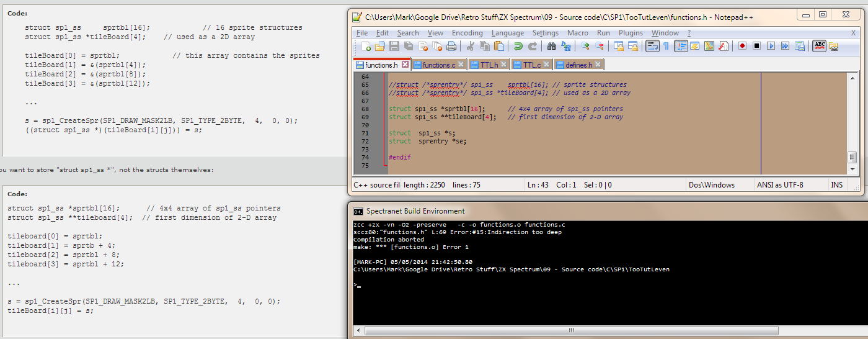Click the green Undo arrow
The width and height of the screenshot is (868, 339).
[518, 46]
